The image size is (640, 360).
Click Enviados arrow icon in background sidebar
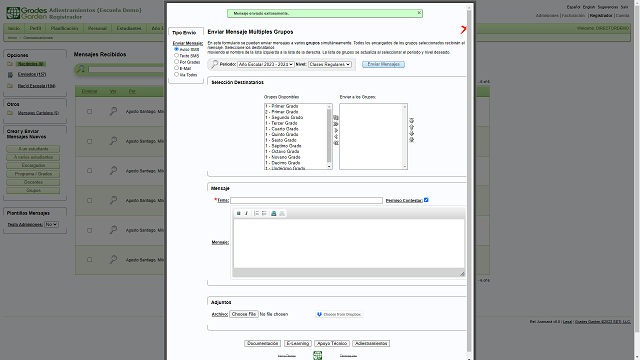(10, 75)
